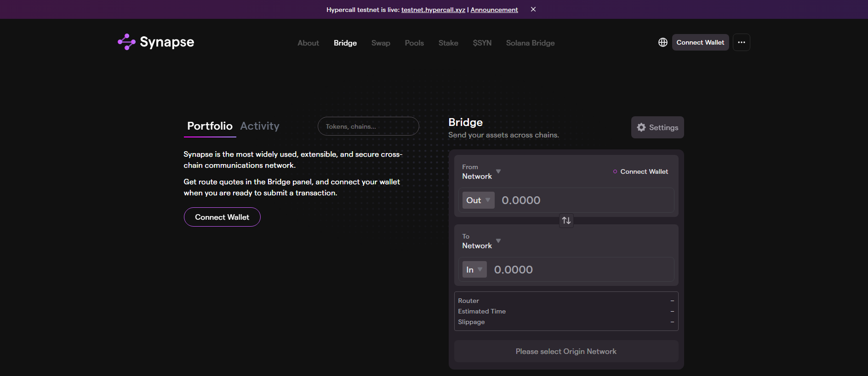Select the Bridge nav item
Viewport: 868px width, 376px height.
pyautogui.click(x=345, y=43)
